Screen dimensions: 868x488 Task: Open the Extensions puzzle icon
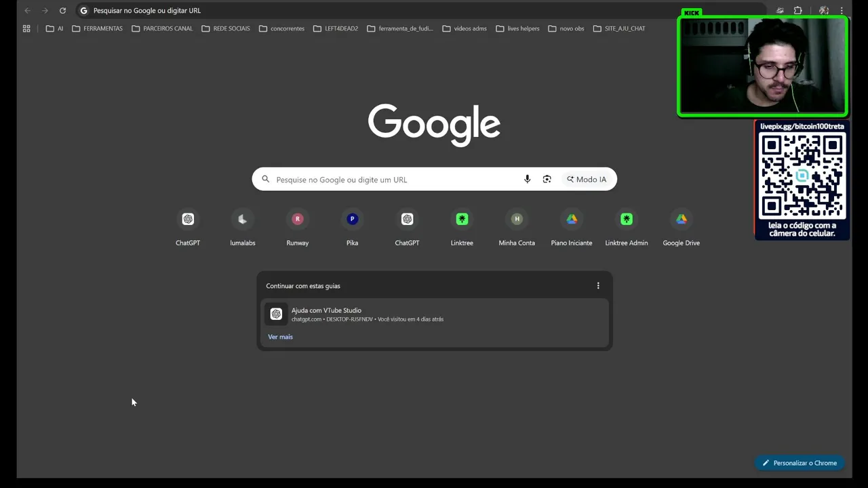coord(798,11)
